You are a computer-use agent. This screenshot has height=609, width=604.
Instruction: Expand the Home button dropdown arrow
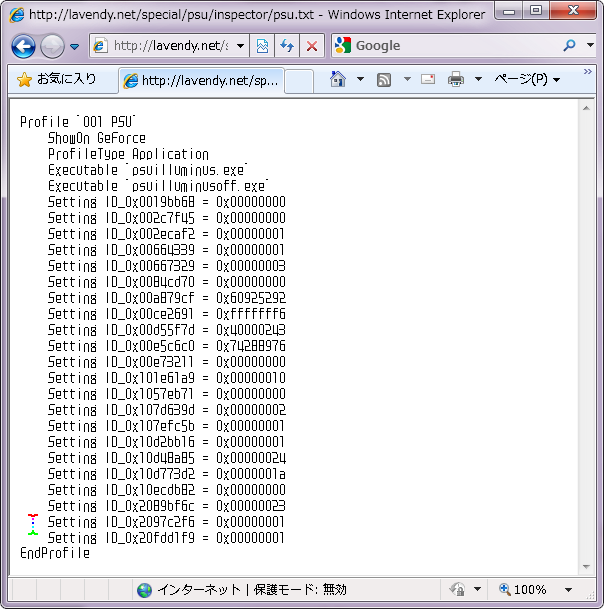[360, 79]
